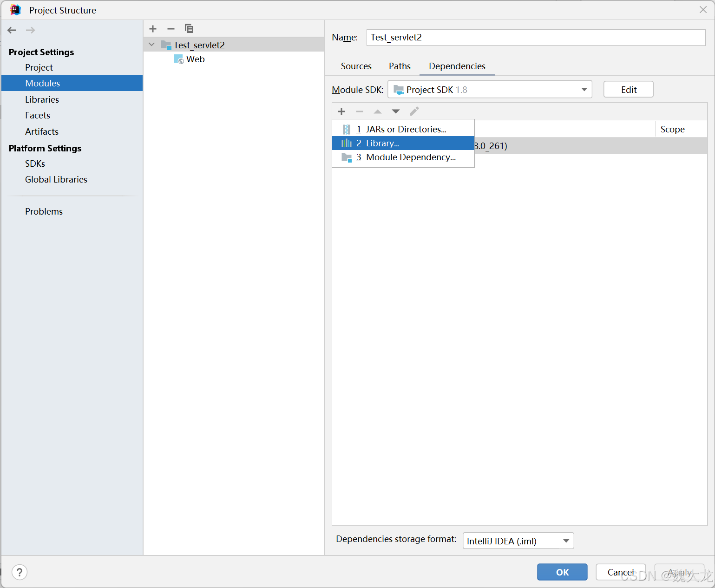Image resolution: width=715 pixels, height=588 pixels.
Task: Click the module Name input field
Action: 536,37
